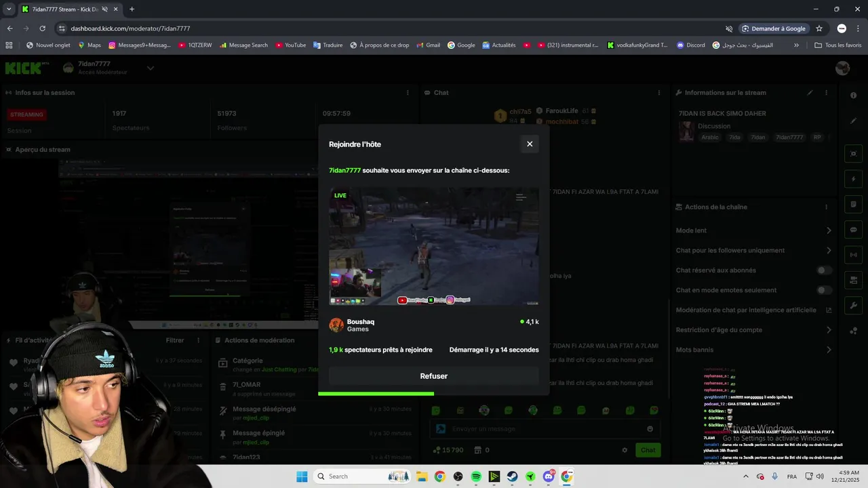Click the info icon in right sidebar

tap(854, 96)
